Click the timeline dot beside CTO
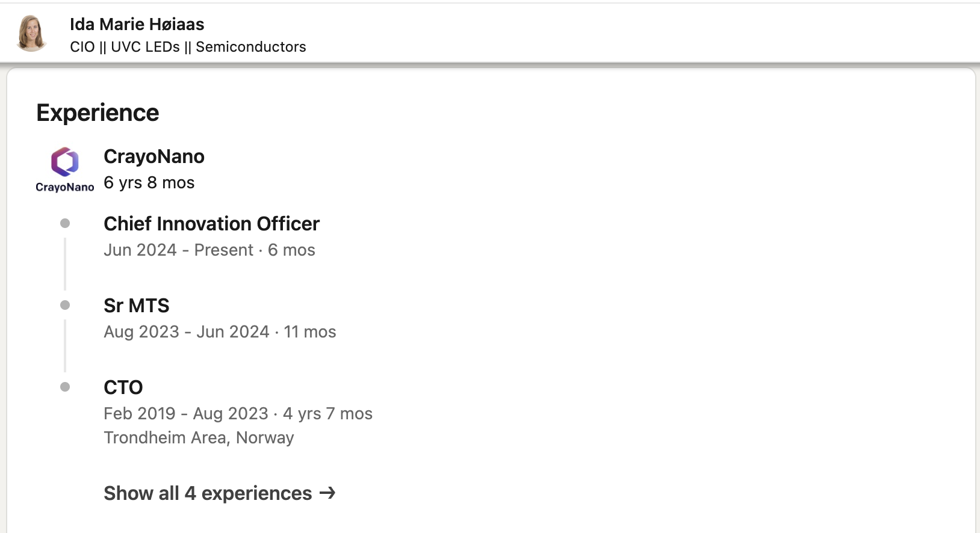The height and width of the screenshot is (533, 980). 65,387
